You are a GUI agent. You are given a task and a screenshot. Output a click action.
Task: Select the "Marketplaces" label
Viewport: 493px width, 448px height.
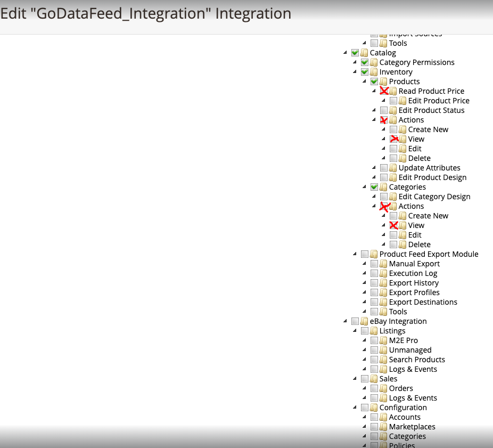pos(412,427)
